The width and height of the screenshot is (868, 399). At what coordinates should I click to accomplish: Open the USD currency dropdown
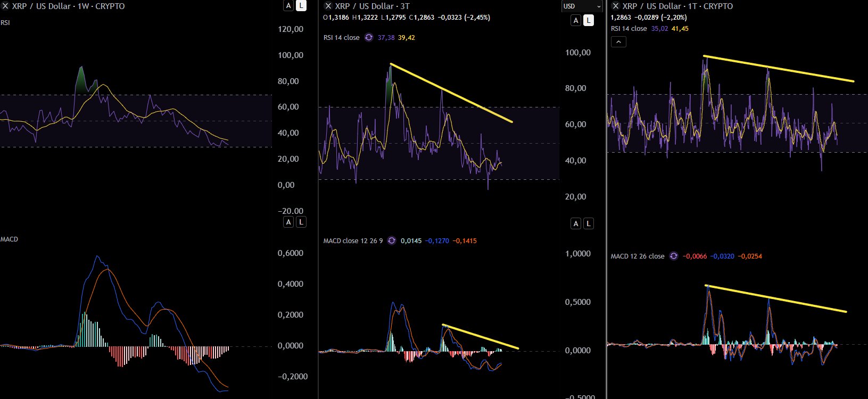(582, 6)
